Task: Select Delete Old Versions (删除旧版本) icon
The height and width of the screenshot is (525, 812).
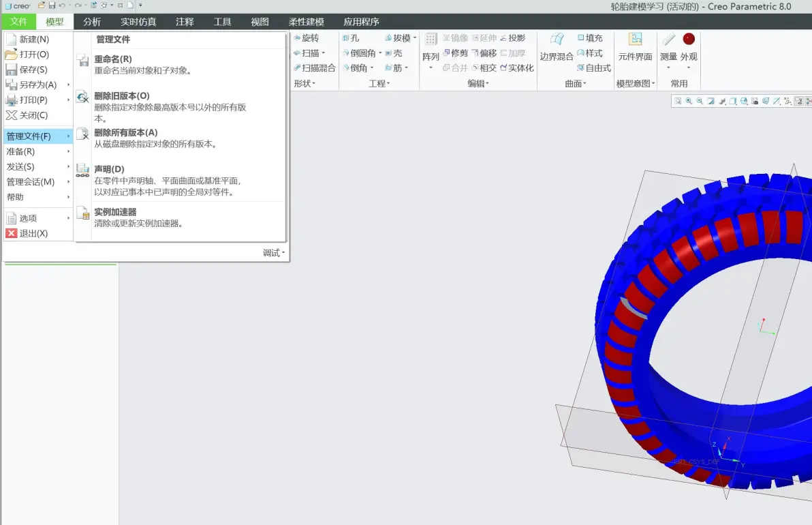Action: point(83,97)
